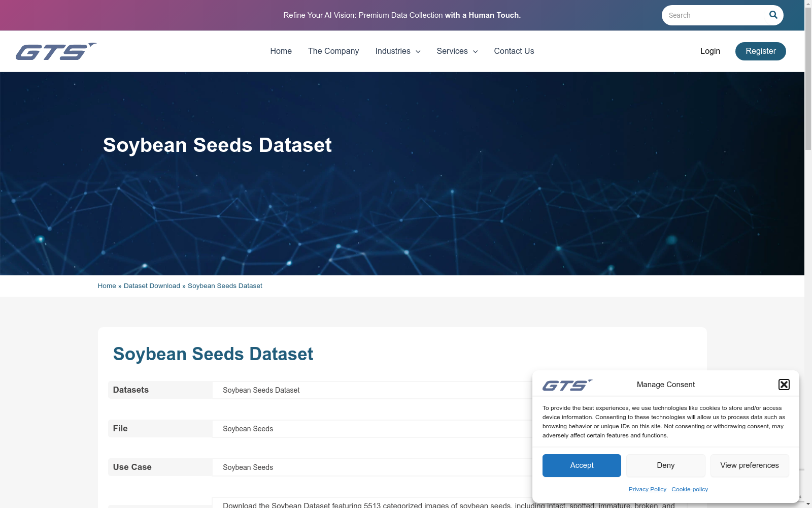Click the Register button
The height and width of the screenshot is (508, 812).
(x=760, y=51)
